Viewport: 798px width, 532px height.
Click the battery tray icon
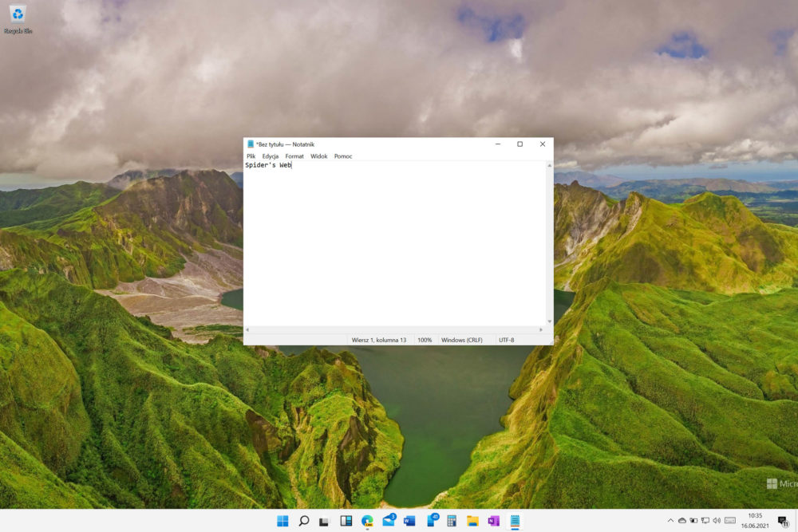693,520
